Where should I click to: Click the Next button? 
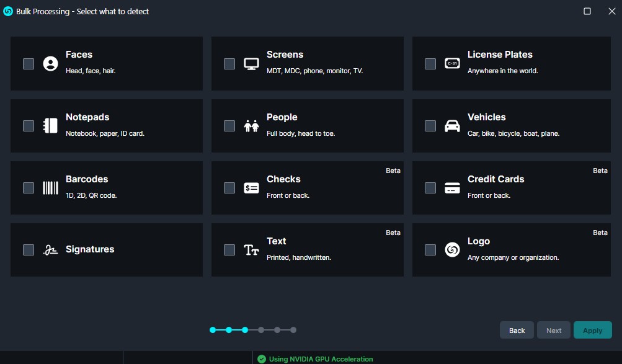point(554,331)
